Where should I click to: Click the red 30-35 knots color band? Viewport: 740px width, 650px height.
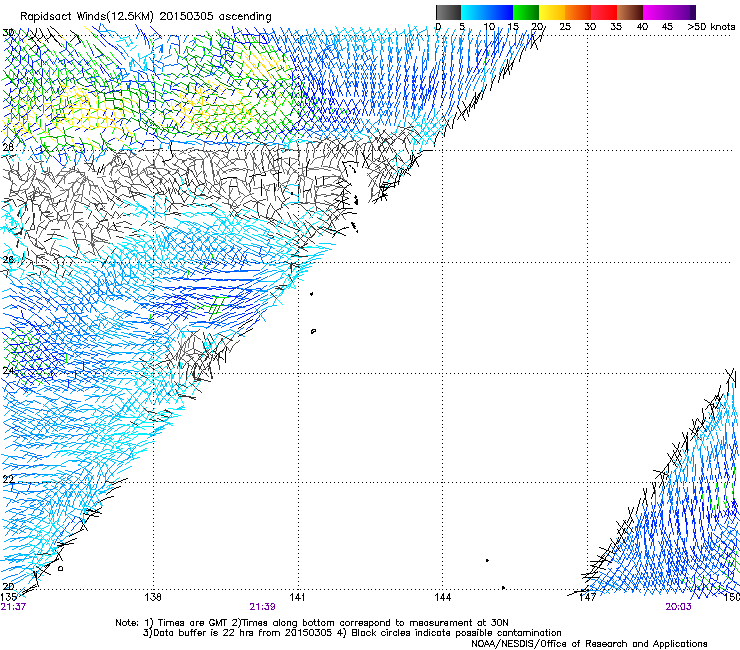coord(604,12)
